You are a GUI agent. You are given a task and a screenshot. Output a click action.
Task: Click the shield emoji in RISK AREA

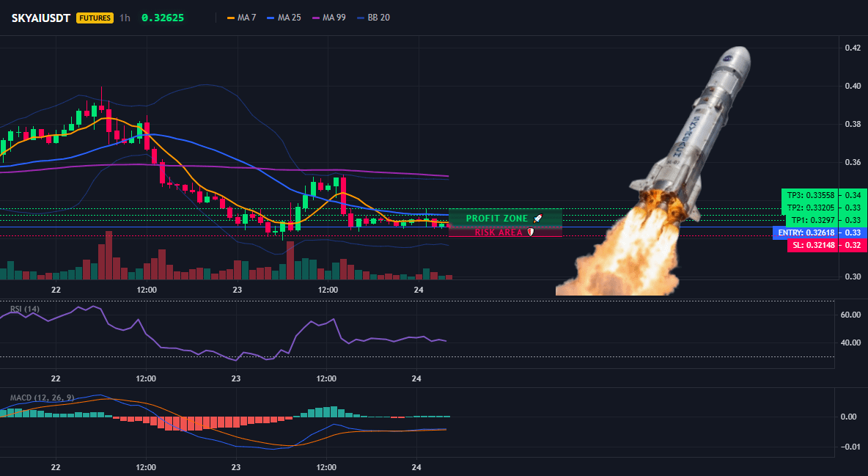[530, 232]
